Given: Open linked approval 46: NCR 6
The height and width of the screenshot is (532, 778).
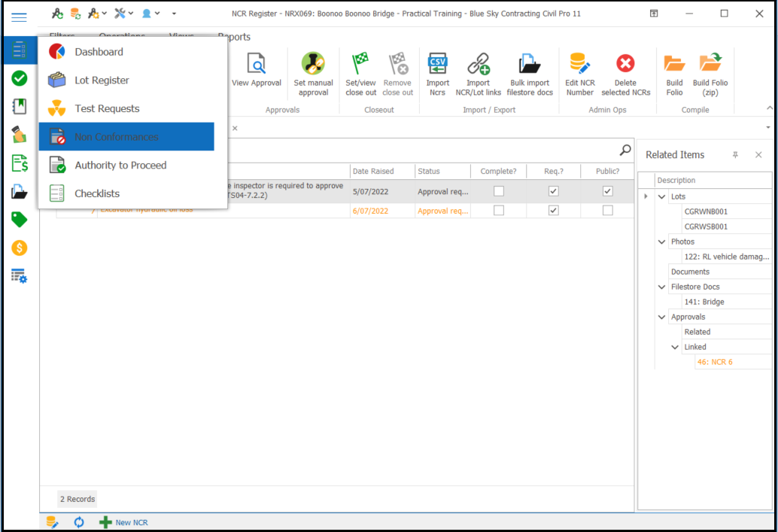Looking at the screenshot, I should (x=714, y=362).
